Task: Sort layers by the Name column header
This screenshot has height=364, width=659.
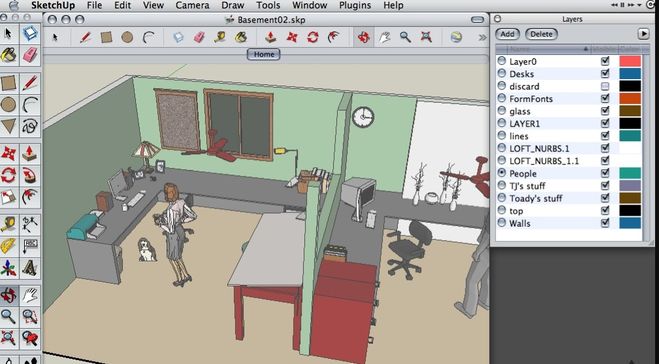Action: tap(543, 49)
